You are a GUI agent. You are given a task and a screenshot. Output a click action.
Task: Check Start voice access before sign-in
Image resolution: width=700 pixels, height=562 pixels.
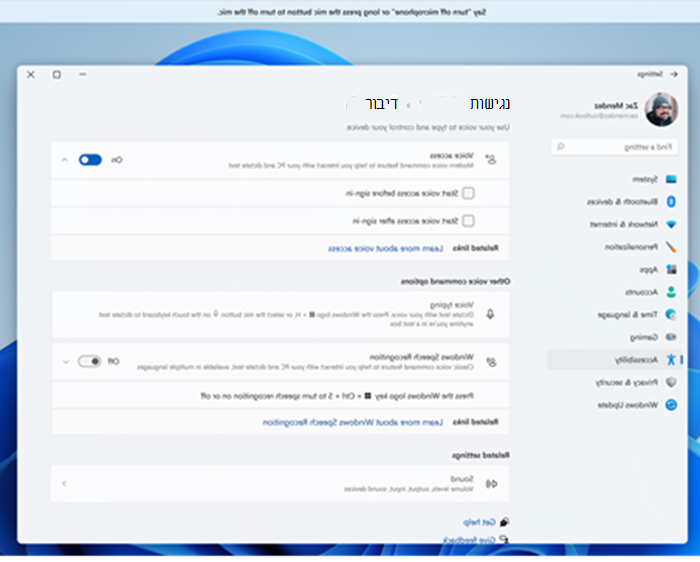(x=468, y=193)
